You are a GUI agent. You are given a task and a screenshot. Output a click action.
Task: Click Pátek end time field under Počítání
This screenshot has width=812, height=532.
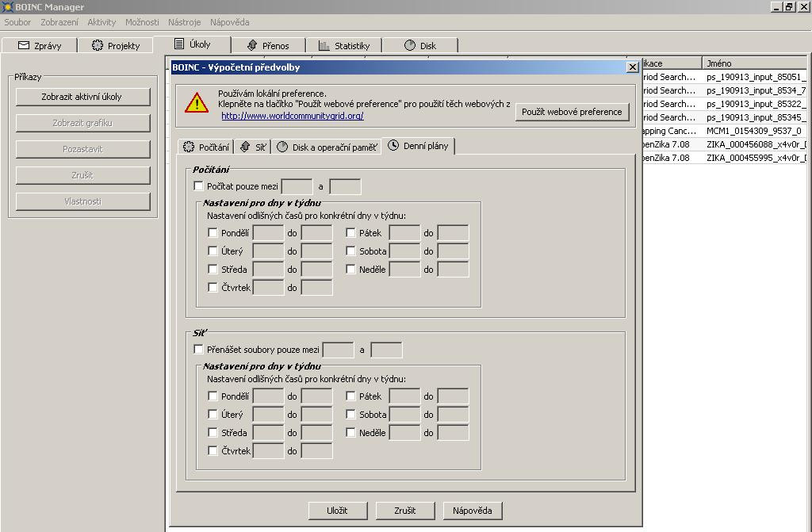click(x=453, y=232)
